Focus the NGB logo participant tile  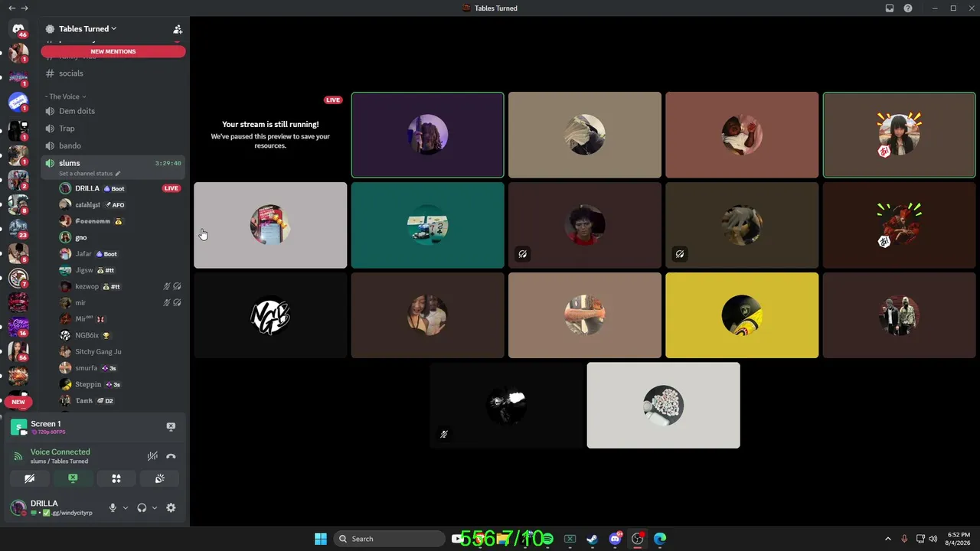[x=270, y=315]
